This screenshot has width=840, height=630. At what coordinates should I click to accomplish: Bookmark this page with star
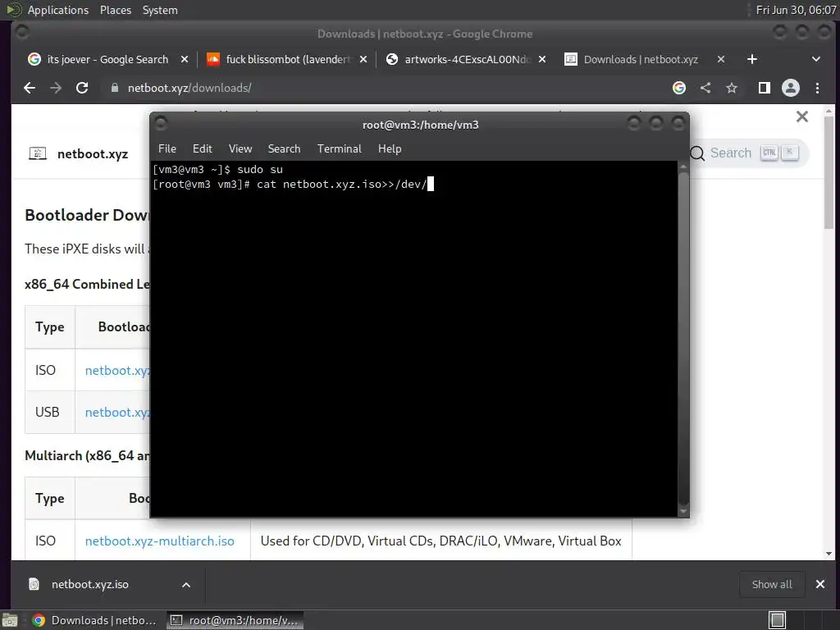[x=732, y=88]
